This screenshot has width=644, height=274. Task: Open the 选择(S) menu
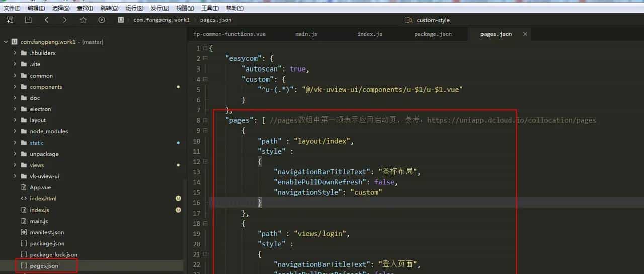tap(61, 8)
